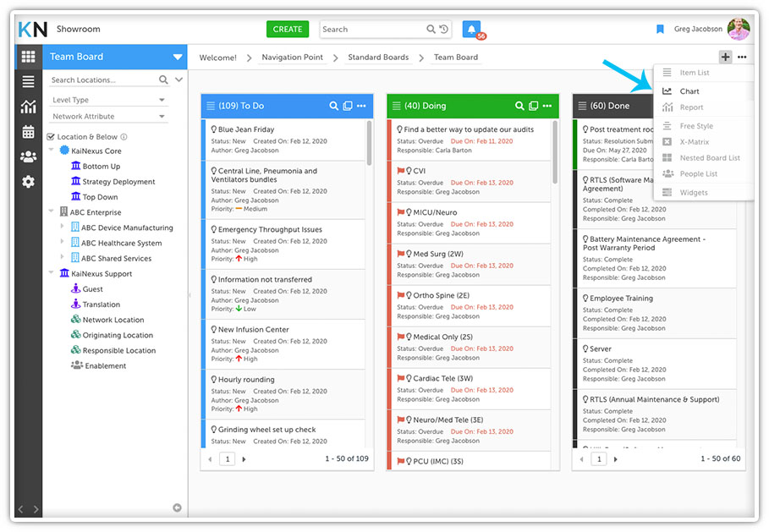Click the Location & Below info icon
This screenshot has height=532, width=769.
click(124, 137)
